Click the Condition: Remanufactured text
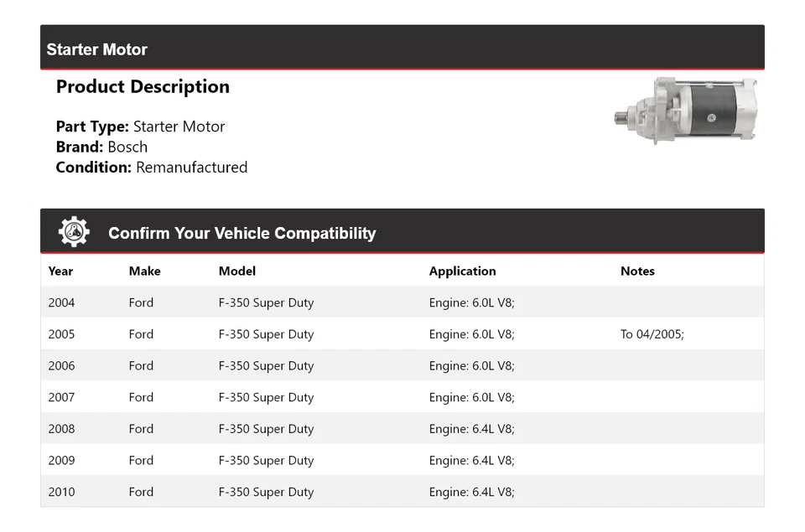Image resolution: width=805 pixels, height=532 pixels. pyautogui.click(x=151, y=167)
